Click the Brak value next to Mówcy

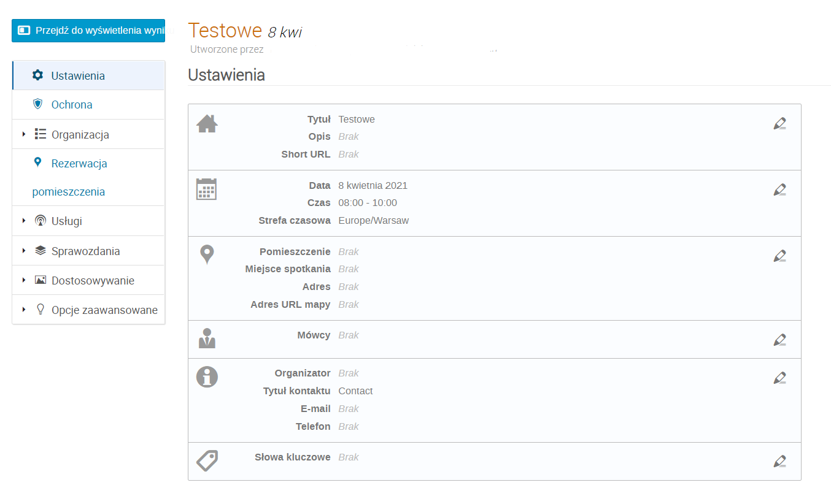[x=349, y=335]
